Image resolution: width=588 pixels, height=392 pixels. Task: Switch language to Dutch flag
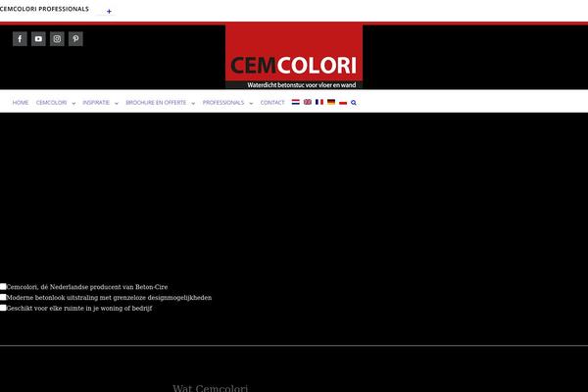[296, 102]
